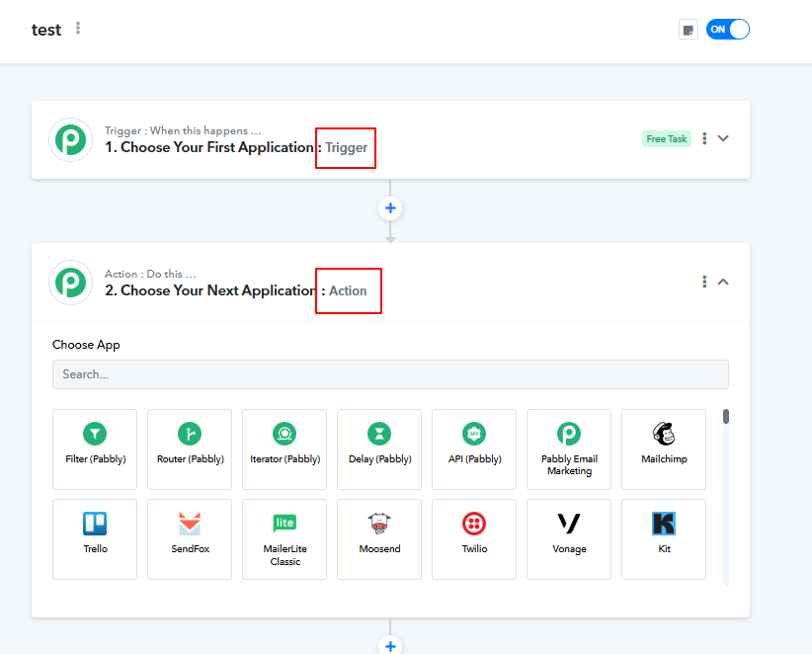Open trigger step three-dot menu

[x=704, y=138]
